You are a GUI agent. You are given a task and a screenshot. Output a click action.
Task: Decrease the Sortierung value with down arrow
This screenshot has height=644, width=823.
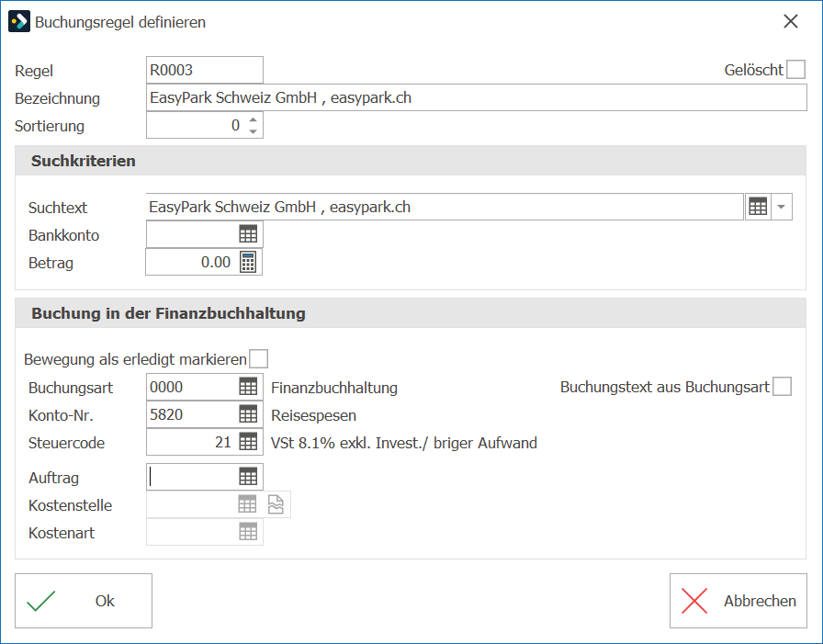(253, 131)
